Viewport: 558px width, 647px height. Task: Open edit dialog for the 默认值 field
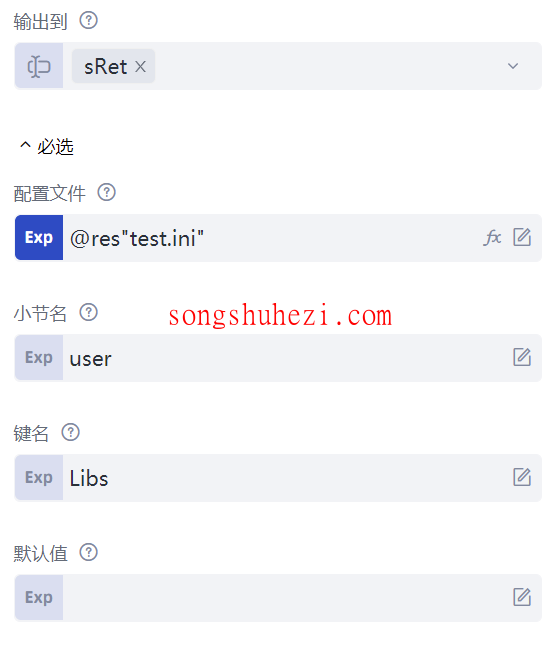click(522, 597)
